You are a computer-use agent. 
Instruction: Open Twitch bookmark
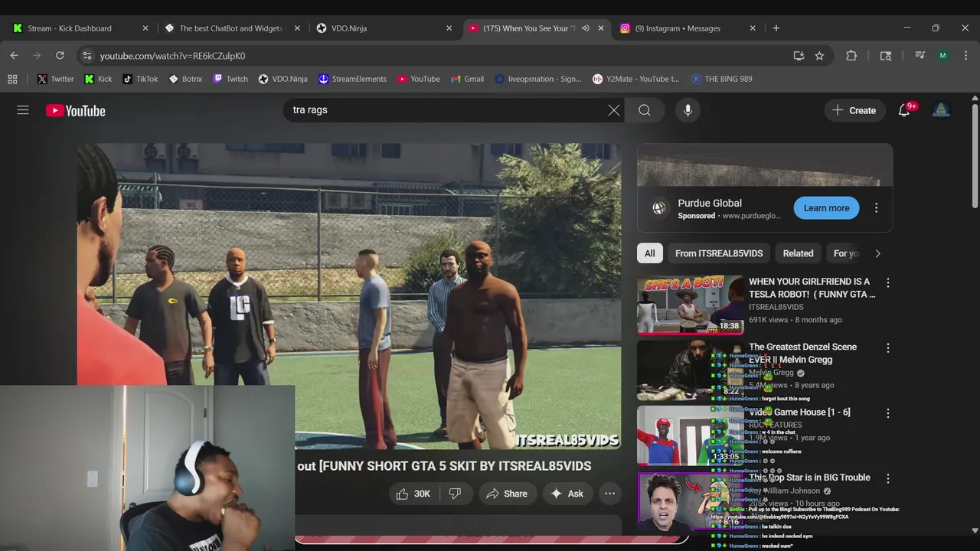click(x=230, y=79)
